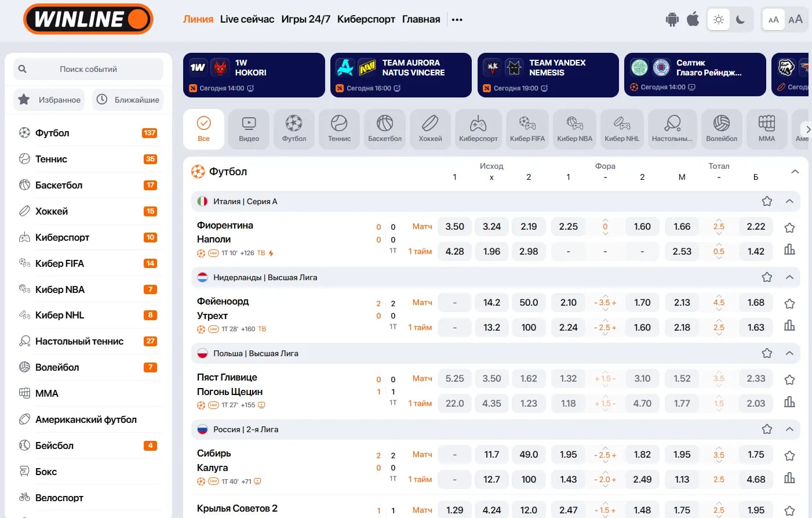The height and width of the screenshot is (518, 812).
Task: Click the Поиск событий search field
Action: click(x=88, y=69)
